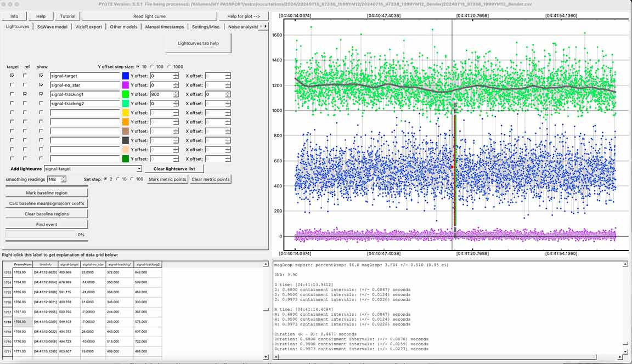Enable show checkbox for signal-tracking2
Screen dimensions: 632x364
(x=41, y=104)
